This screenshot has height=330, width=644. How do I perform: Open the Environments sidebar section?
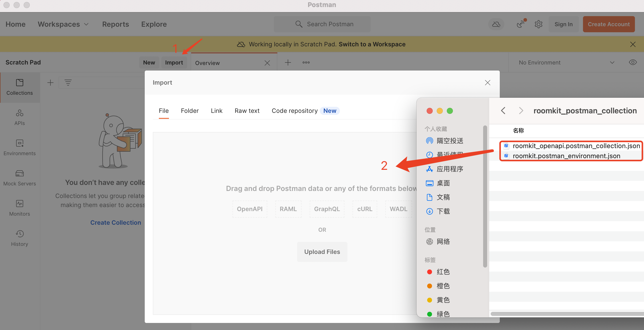click(x=20, y=148)
